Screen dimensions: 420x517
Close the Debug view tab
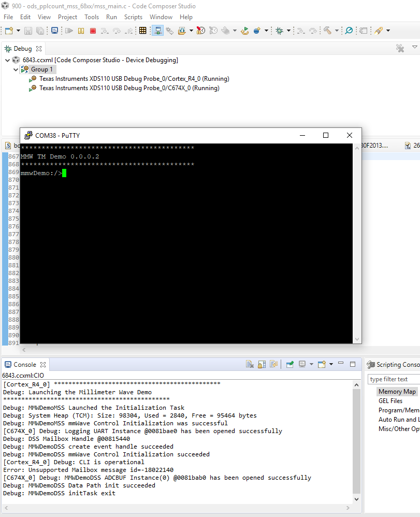click(39, 49)
